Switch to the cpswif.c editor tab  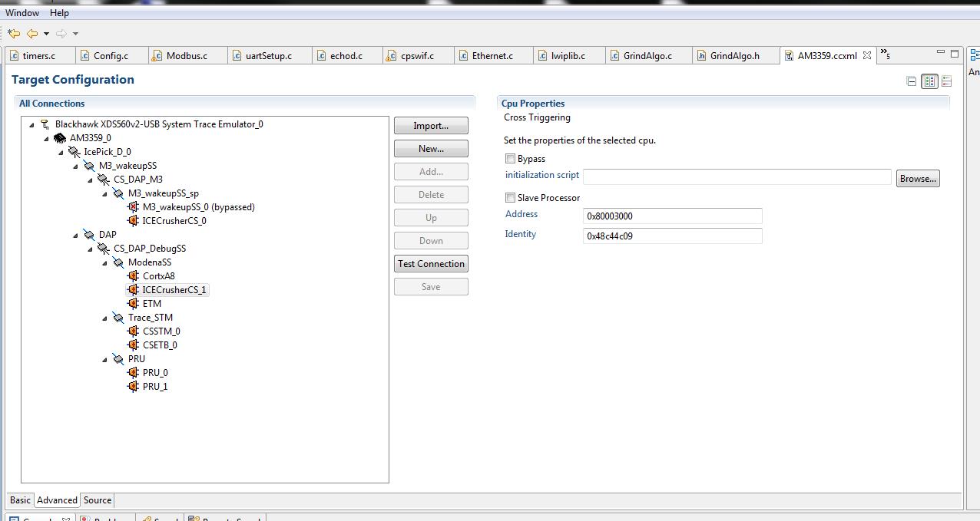tap(417, 55)
